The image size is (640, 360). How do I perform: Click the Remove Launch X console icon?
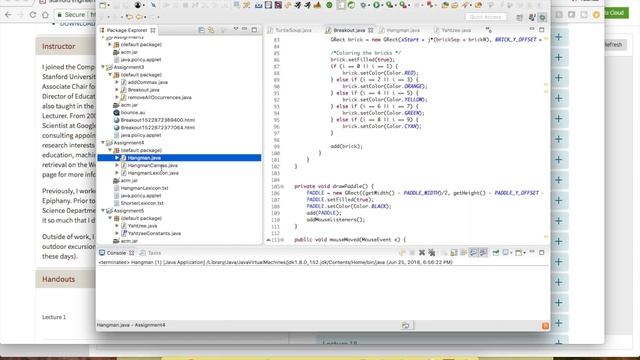[x=422, y=253]
